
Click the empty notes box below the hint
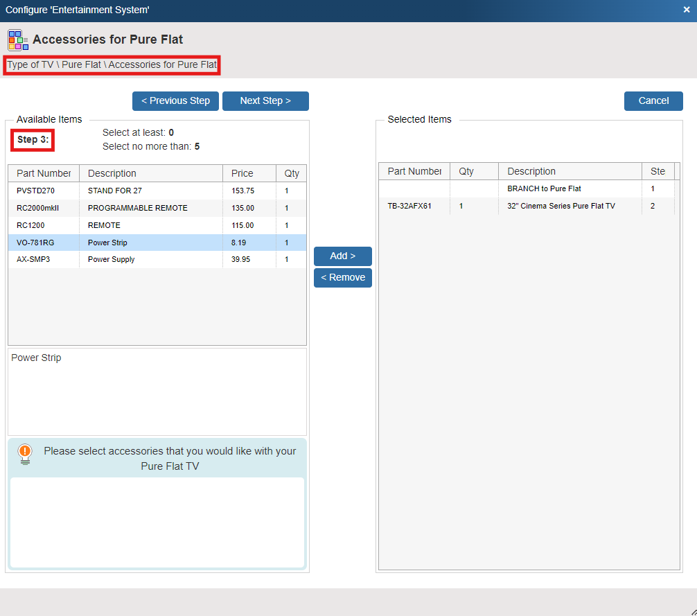click(157, 522)
